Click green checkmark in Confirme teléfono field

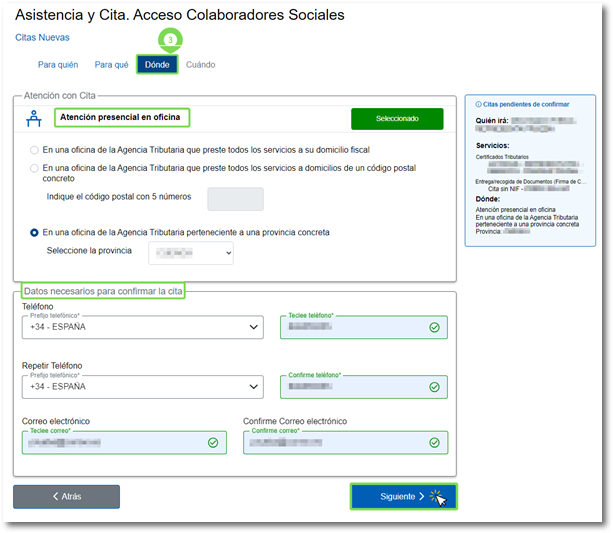click(434, 386)
